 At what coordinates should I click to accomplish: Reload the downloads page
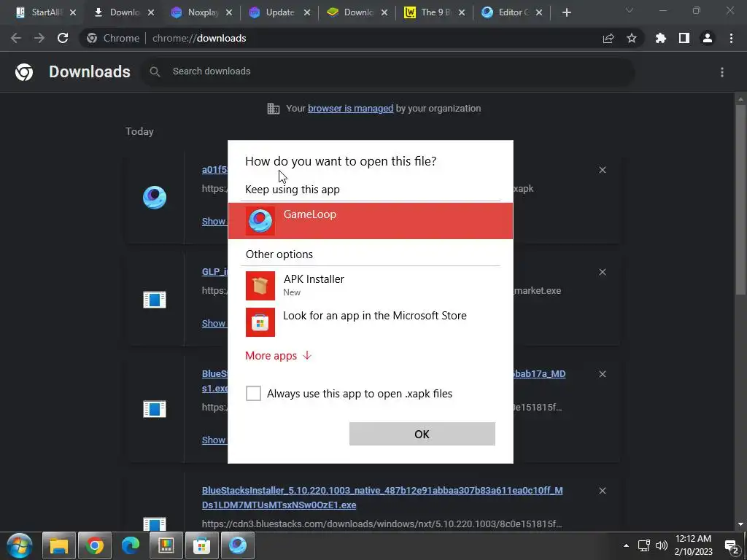63,38
